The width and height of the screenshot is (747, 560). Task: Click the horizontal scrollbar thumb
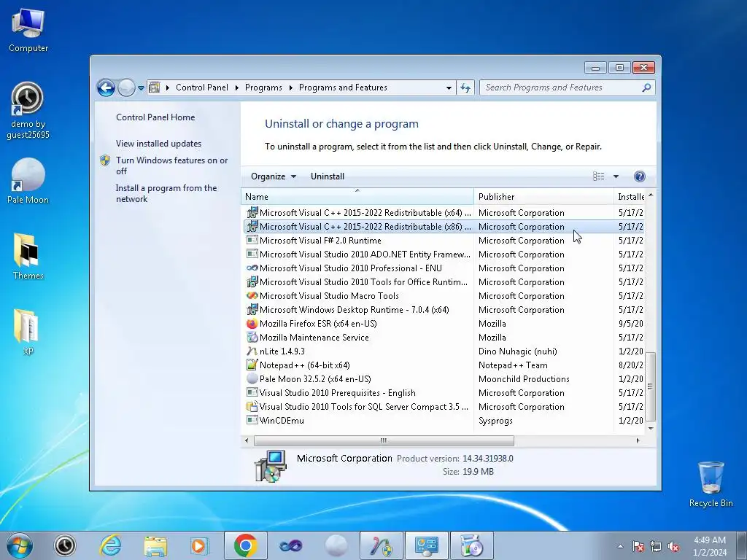pyautogui.click(x=384, y=440)
